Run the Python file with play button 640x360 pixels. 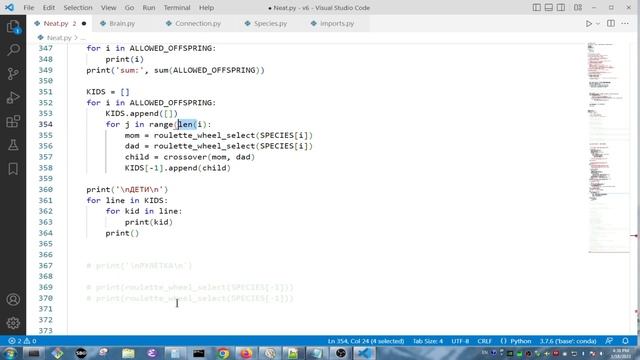click(589, 24)
